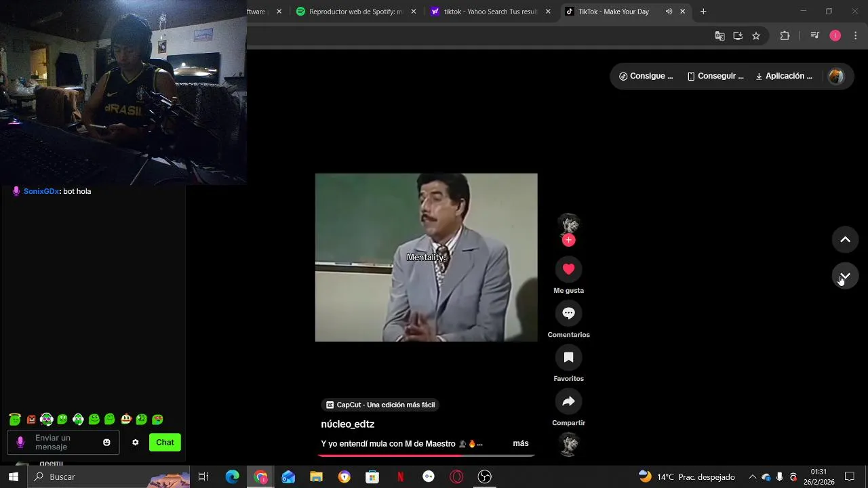Image resolution: width=868 pixels, height=488 pixels.
Task: Open the pink Chrome profile avatar
Action: [835, 36]
